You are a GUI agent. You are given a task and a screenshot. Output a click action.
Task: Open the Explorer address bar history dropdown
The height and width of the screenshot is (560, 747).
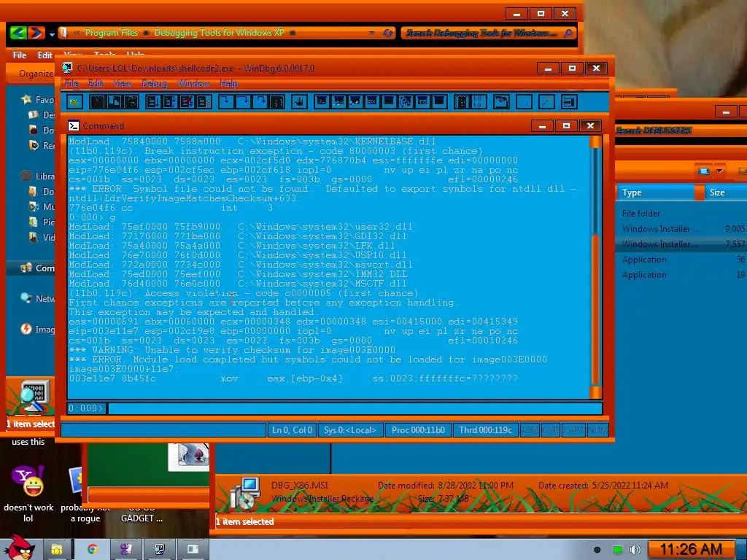[371, 33]
